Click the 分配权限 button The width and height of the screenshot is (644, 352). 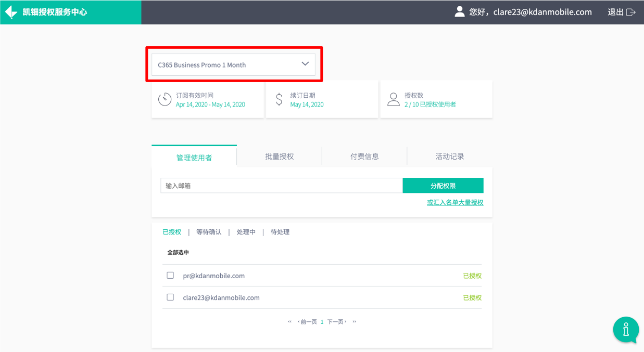coord(443,186)
